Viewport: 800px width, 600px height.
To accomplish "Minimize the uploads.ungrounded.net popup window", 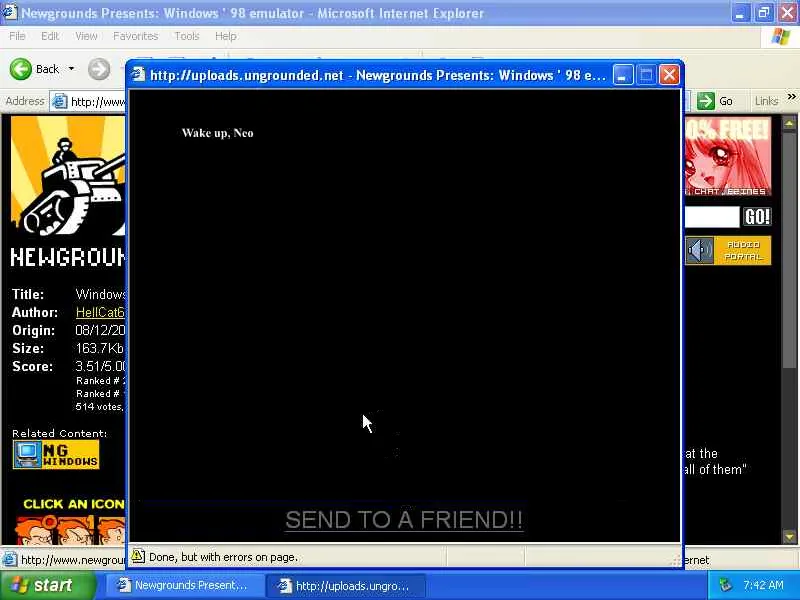I will point(623,75).
